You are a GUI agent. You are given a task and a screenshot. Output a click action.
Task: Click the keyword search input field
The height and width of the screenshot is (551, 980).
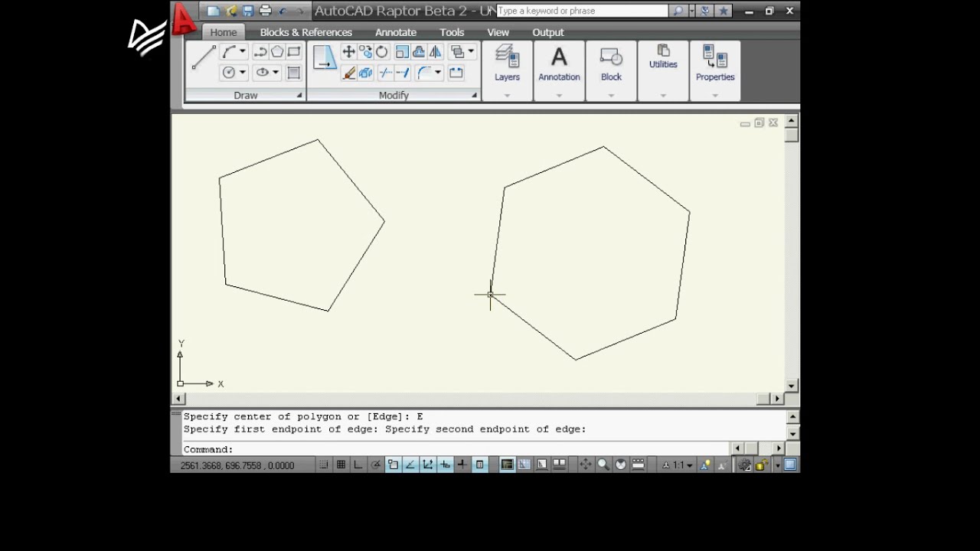(582, 11)
